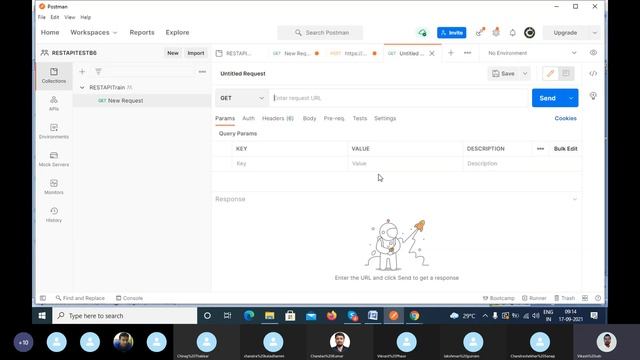
Task: Open the help icon in the bottom bar
Action: [x=598, y=298]
